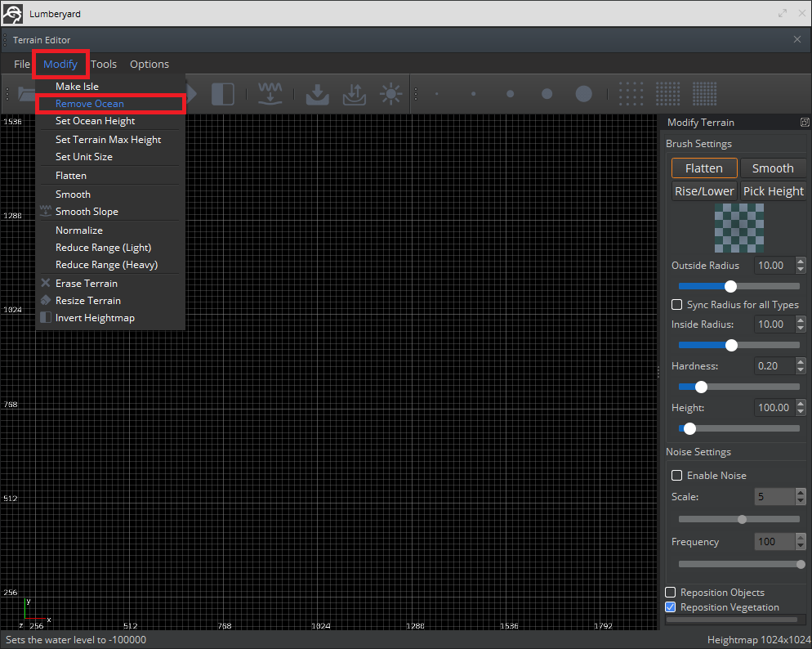Undock the Modify Terrain panel icon
The image size is (812, 649).
(x=804, y=123)
